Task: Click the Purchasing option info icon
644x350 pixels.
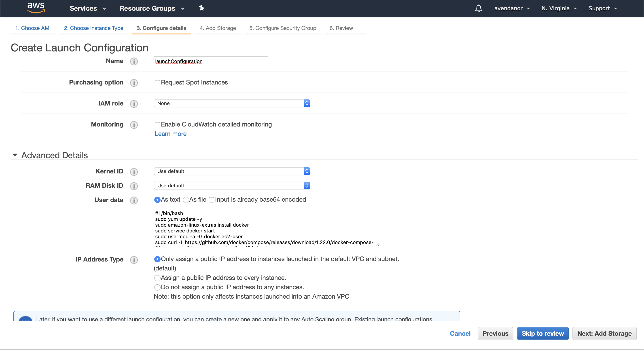Action: pos(134,83)
